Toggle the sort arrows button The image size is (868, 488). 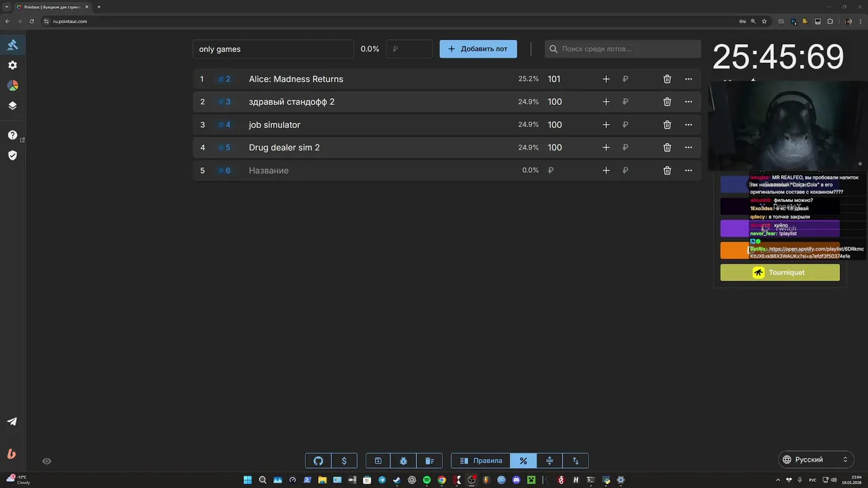click(x=576, y=461)
